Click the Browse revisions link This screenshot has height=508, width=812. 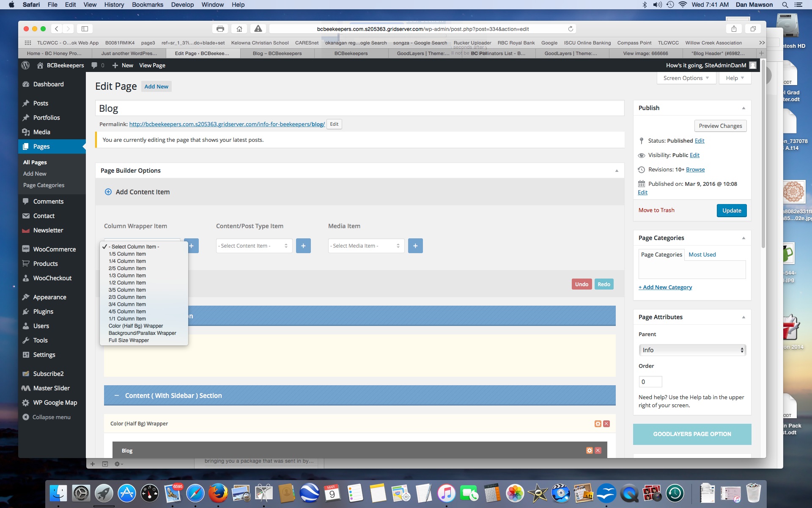(x=695, y=169)
